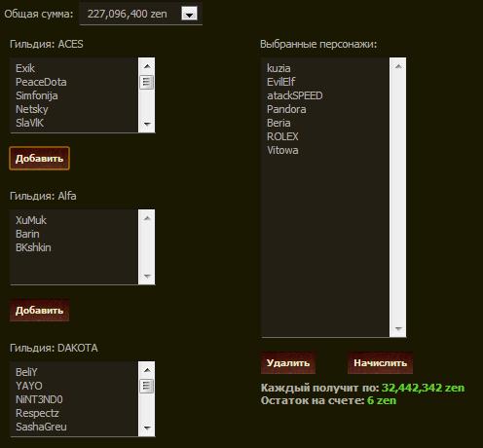Click the ACES guild list scroll-up arrow
Screen dimensions: 483x448
tap(147, 66)
